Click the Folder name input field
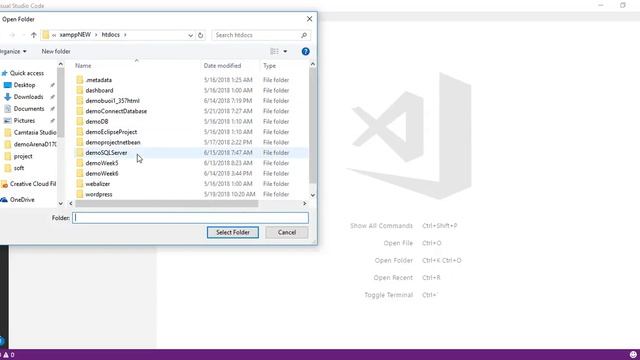This screenshot has height=360, width=640. click(x=190, y=218)
